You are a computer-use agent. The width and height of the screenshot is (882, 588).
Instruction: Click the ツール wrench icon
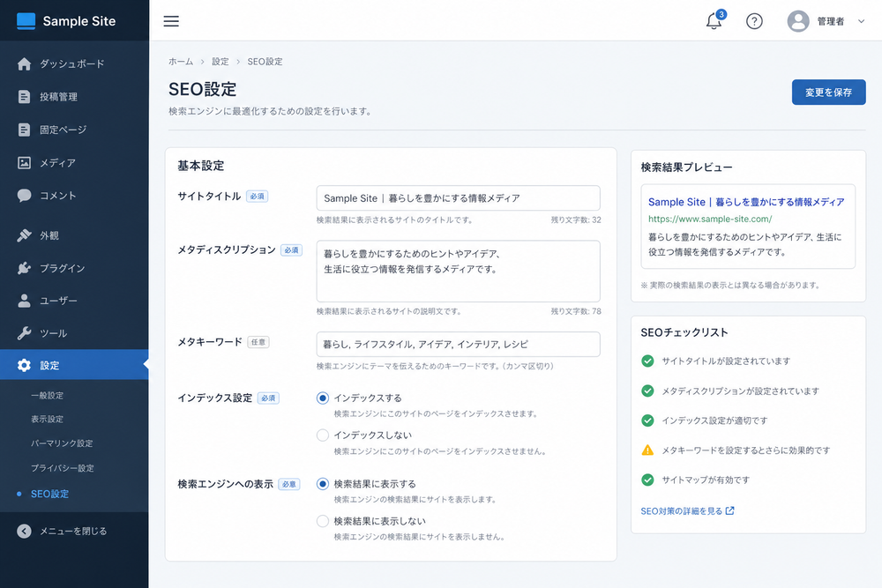pyautogui.click(x=24, y=333)
